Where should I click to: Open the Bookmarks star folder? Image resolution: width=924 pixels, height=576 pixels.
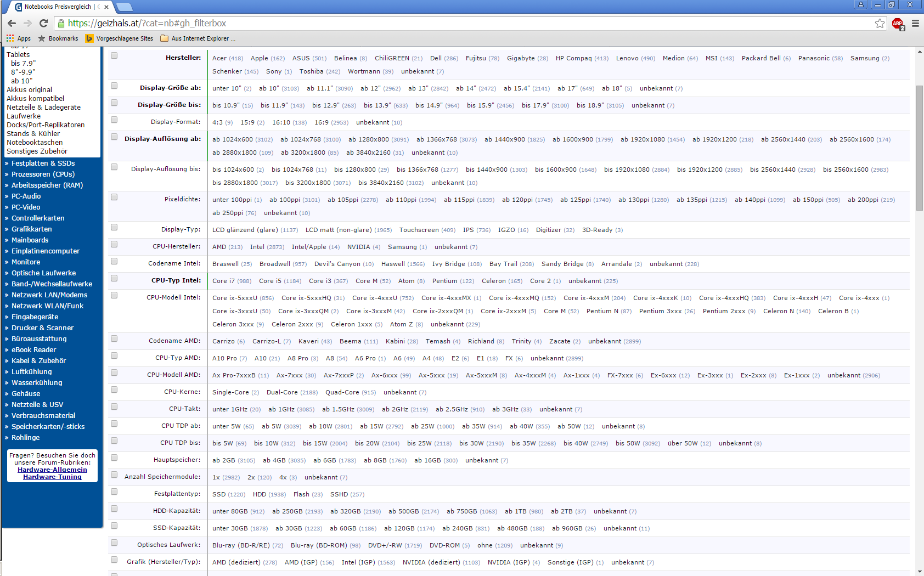pyautogui.click(x=58, y=38)
